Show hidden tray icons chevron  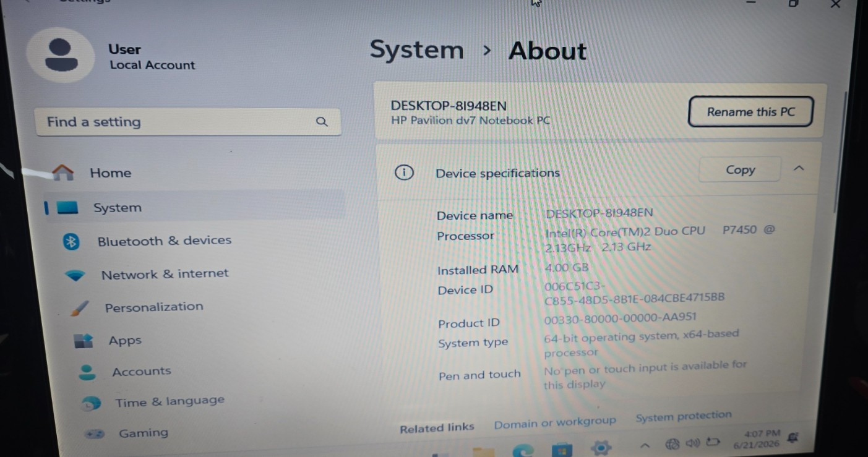point(645,445)
